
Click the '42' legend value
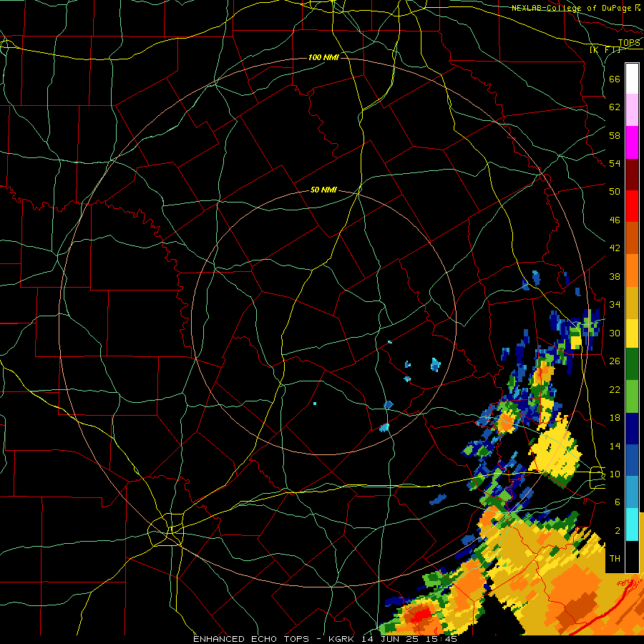click(615, 248)
